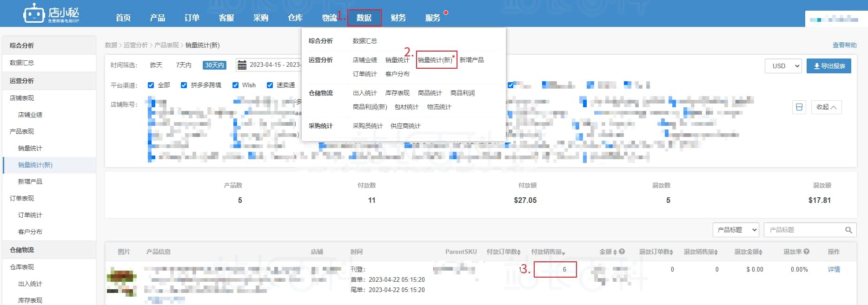Open the 查看帮助 link
The width and height of the screenshot is (868, 305).
pos(844,45)
